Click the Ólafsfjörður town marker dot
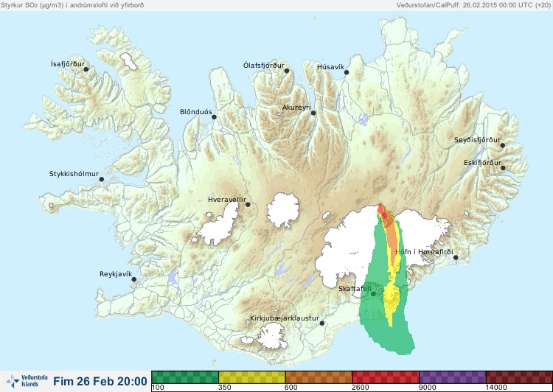 point(287,71)
